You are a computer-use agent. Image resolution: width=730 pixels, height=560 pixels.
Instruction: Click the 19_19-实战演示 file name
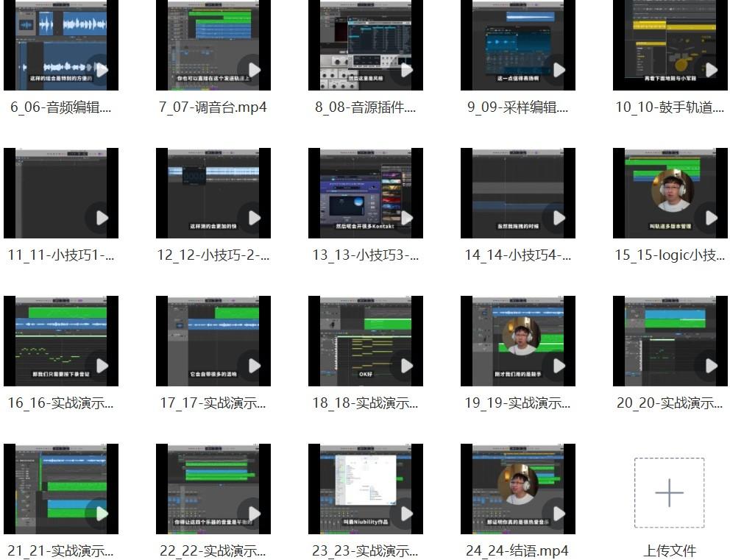(517, 403)
